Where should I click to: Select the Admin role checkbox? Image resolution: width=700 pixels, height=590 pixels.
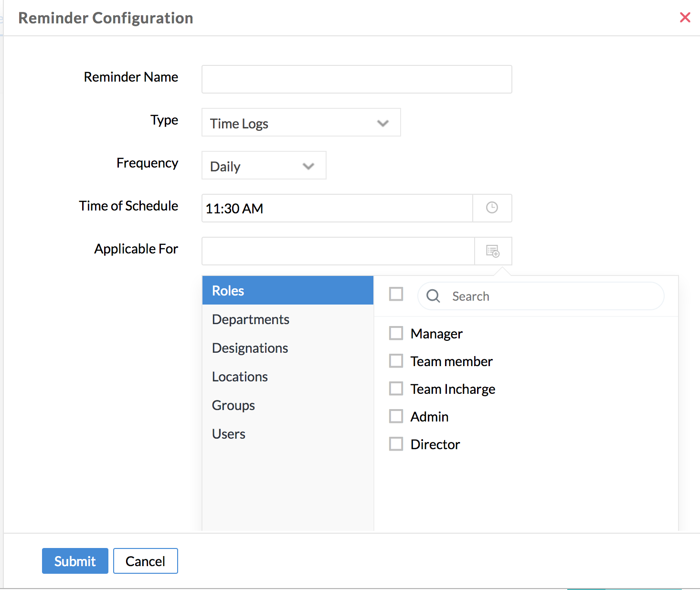point(396,416)
